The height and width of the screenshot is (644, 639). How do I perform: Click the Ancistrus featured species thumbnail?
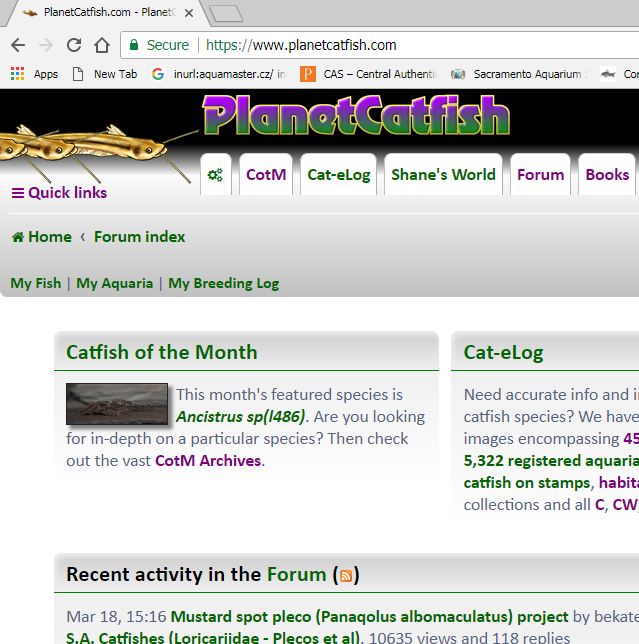click(x=117, y=404)
